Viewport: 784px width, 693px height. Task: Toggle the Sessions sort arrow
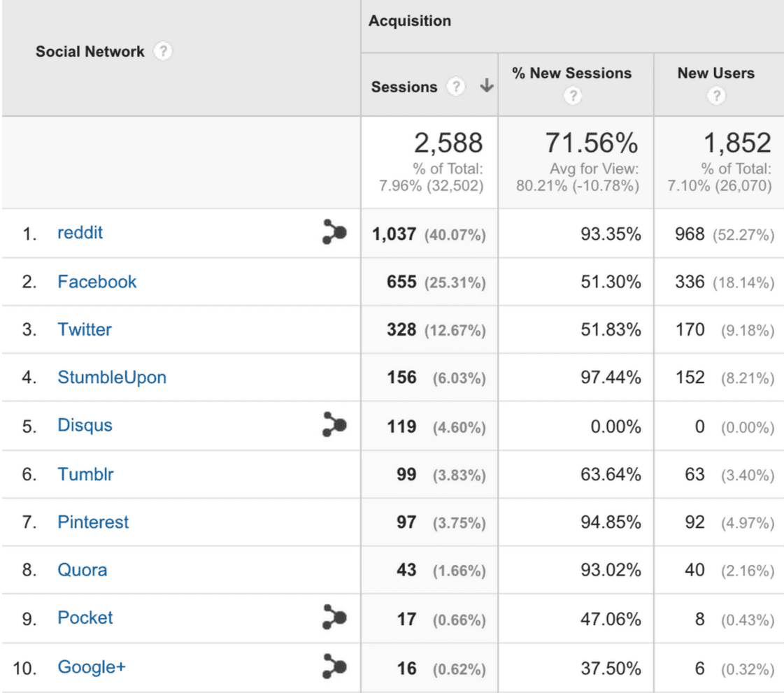pos(487,85)
